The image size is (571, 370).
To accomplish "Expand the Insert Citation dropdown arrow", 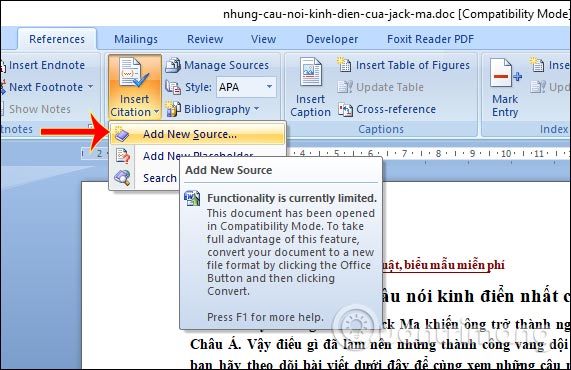I will [x=156, y=112].
